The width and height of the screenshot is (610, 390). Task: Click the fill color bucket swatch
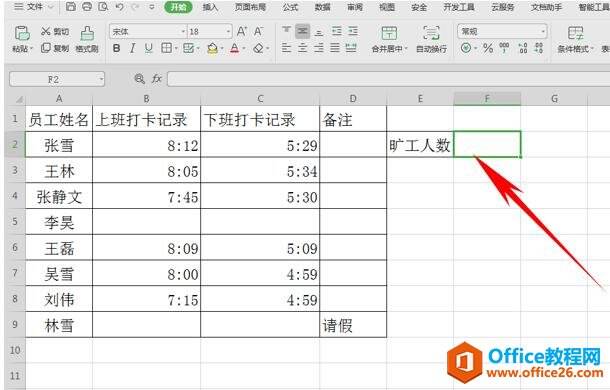[x=212, y=49]
